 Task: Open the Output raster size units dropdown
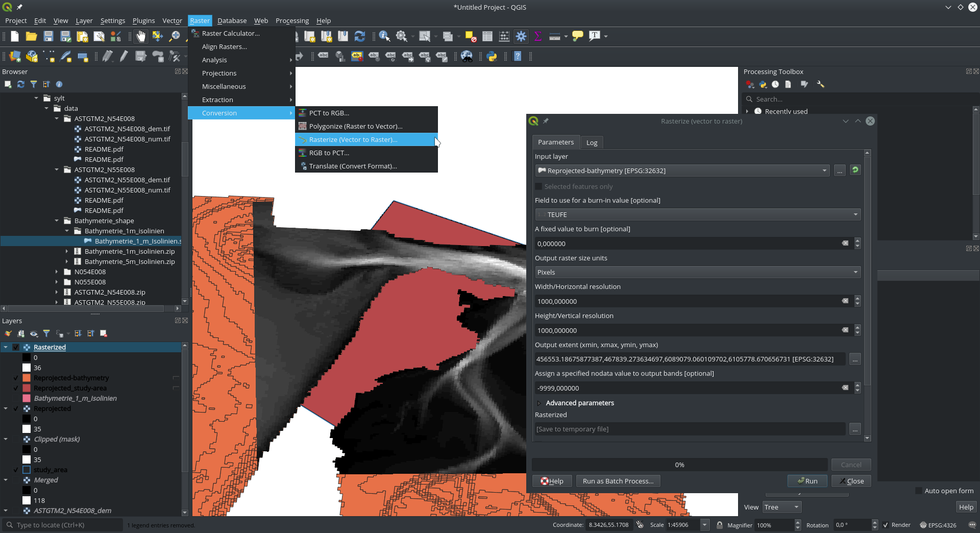[697, 272]
